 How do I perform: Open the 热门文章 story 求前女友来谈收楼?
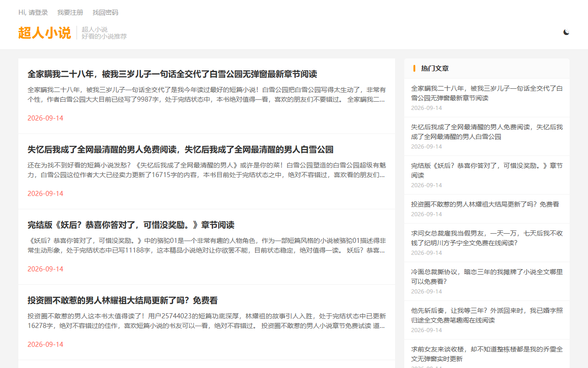tap(487, 354)
